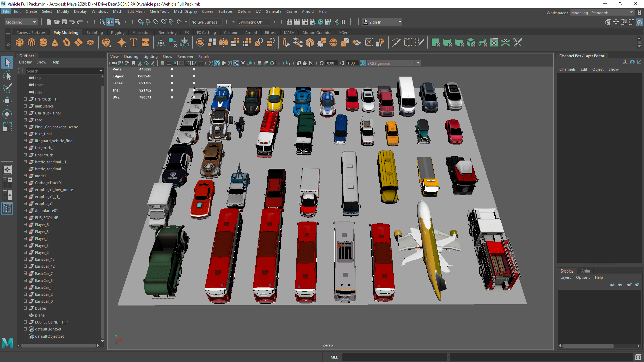This screenshot has height=362, width=644.
Task: Click the undo arrow icon
Action: [x=72, y=22]
